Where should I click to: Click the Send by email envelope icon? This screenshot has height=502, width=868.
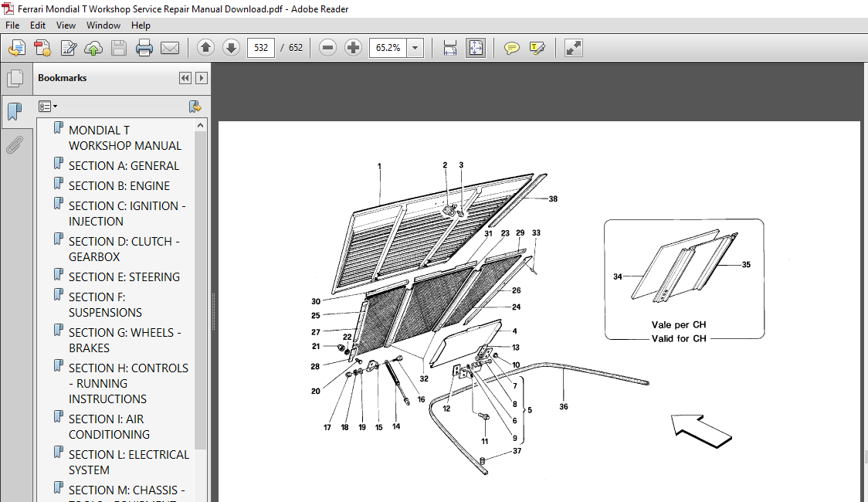tap(169, 48)
